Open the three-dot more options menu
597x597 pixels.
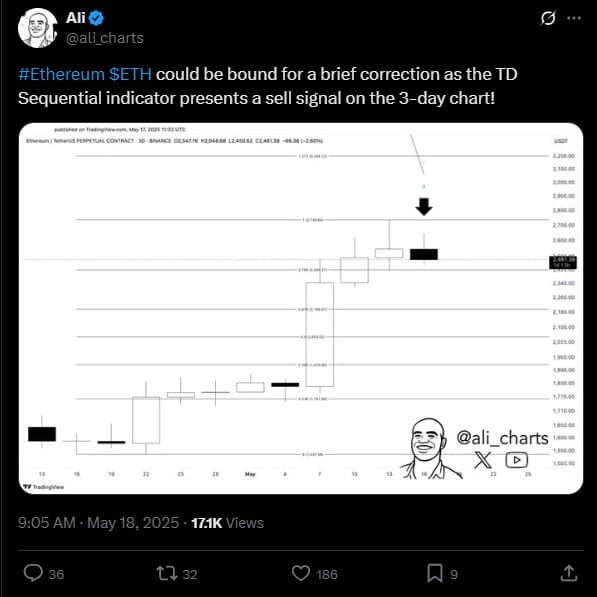point(574,18)
